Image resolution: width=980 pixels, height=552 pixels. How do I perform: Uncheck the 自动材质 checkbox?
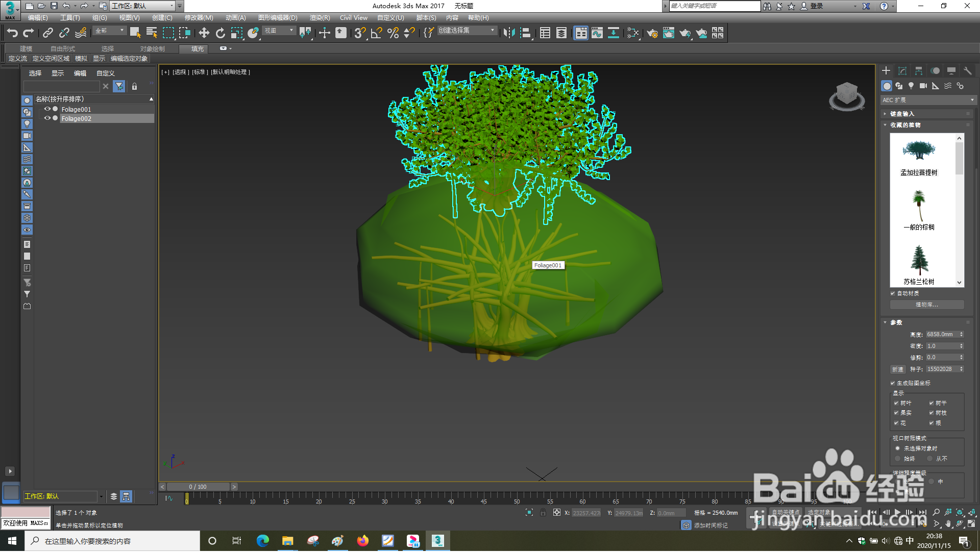point(893,293)
